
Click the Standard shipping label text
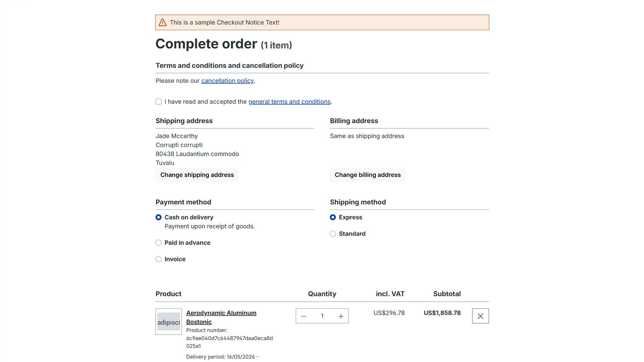point(352,234)
